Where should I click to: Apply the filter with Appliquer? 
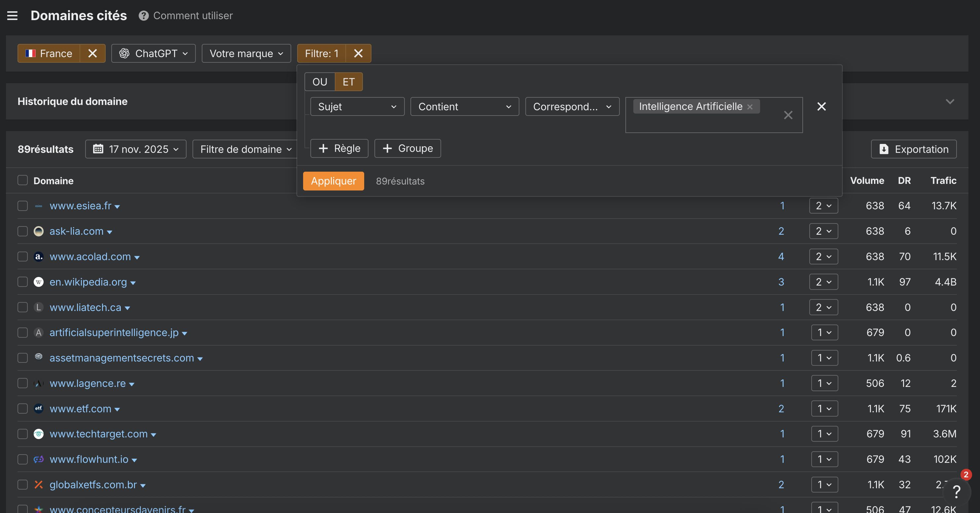pyautogui.click(x=333, y=181)
